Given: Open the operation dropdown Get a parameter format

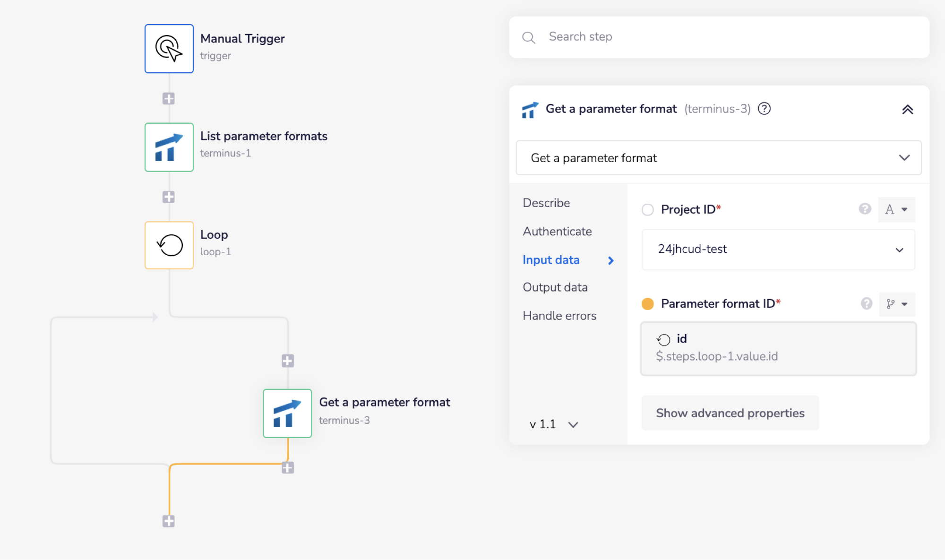Looking at the screenshot, I should tap(718, 158).
